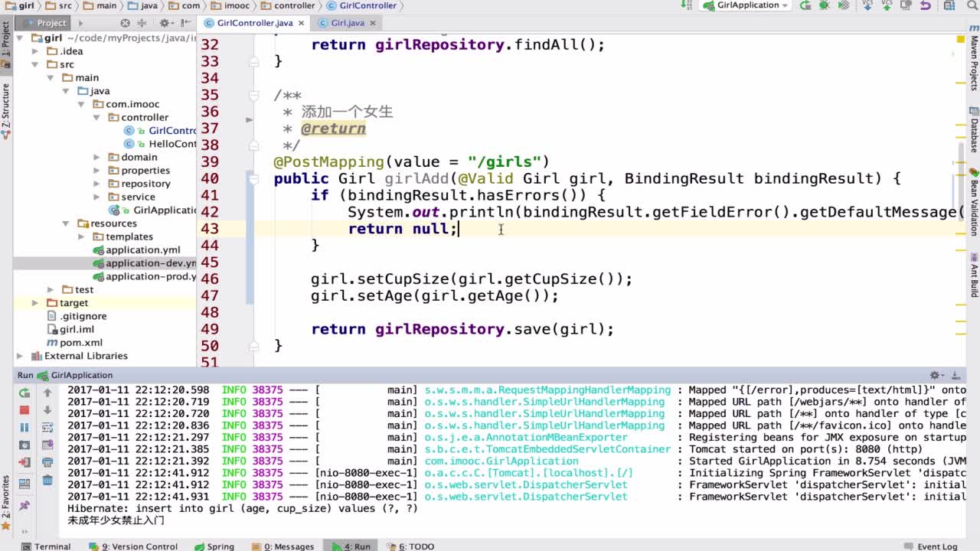Click the Exit icon in Run panel
980x551 pixels.
click(x=24, y=462)
